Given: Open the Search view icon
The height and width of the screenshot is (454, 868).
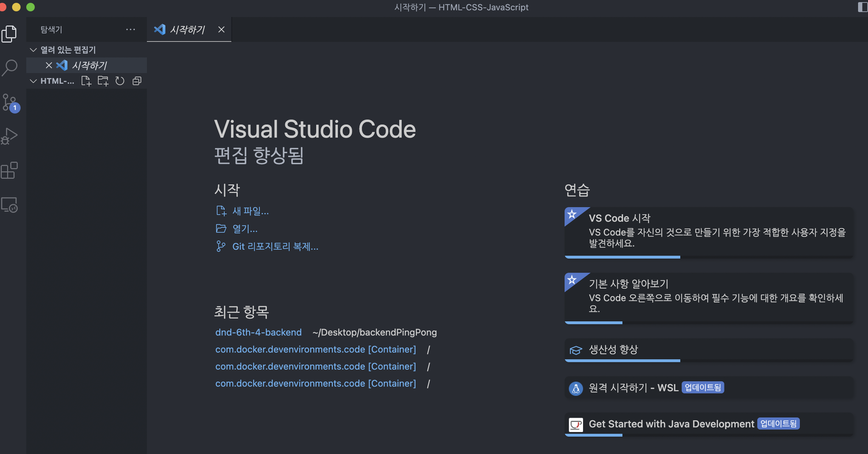Looking at the screenshot, I should pyautogui.click(x=9, y=67).
